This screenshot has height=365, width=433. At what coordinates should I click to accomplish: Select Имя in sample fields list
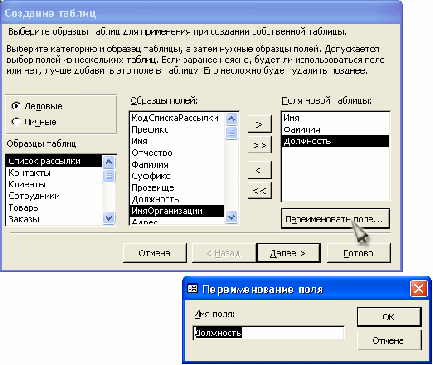tap(177, 141)
